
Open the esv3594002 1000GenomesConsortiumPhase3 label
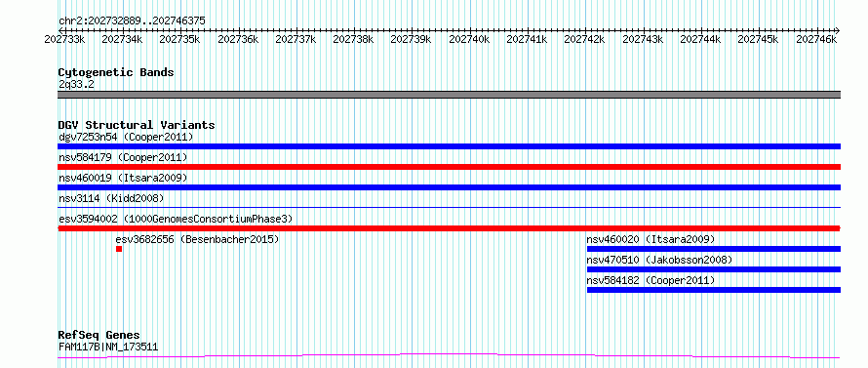176,219
